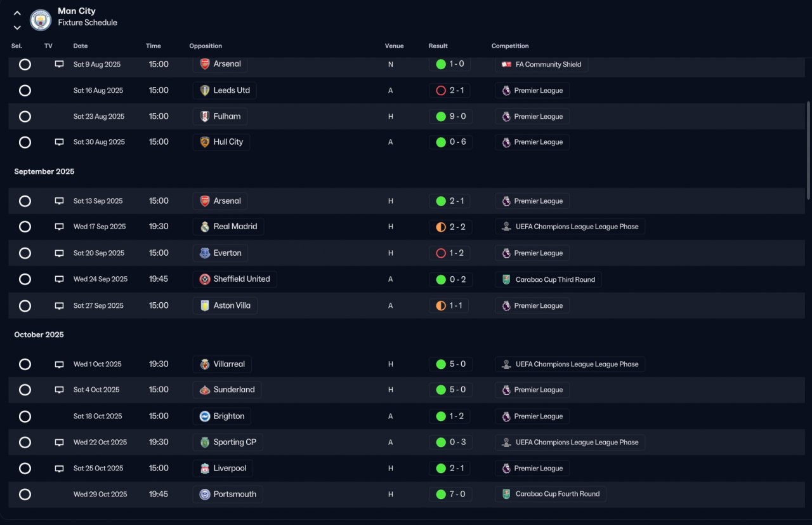Select the Leeds Utd fixture radio button
This screenshot has width=812, height=525.
click(25, 91)
